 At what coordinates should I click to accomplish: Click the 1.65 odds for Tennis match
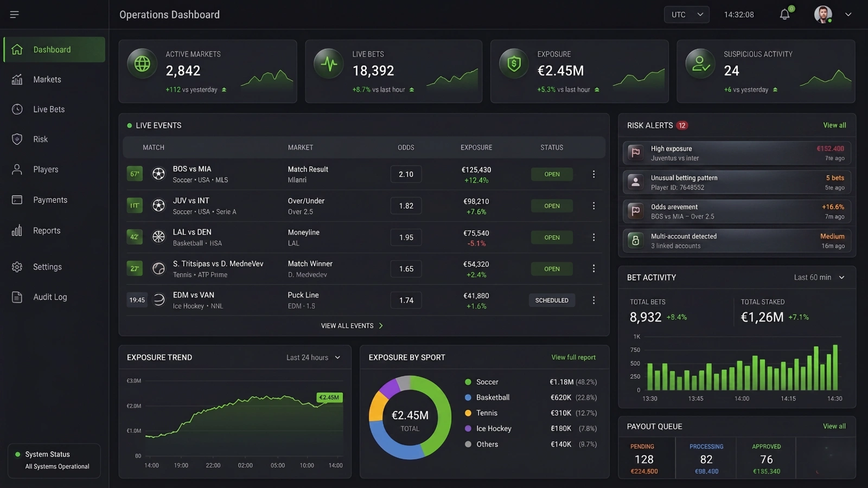406,268
